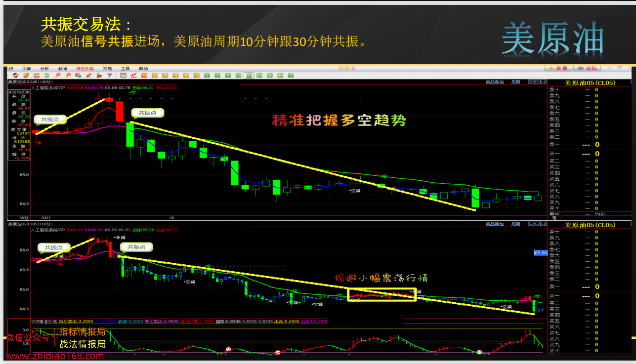Switch to 60-minute period
Image resolution: width=636 pixels, height=364 pixels.
(260, 76)
